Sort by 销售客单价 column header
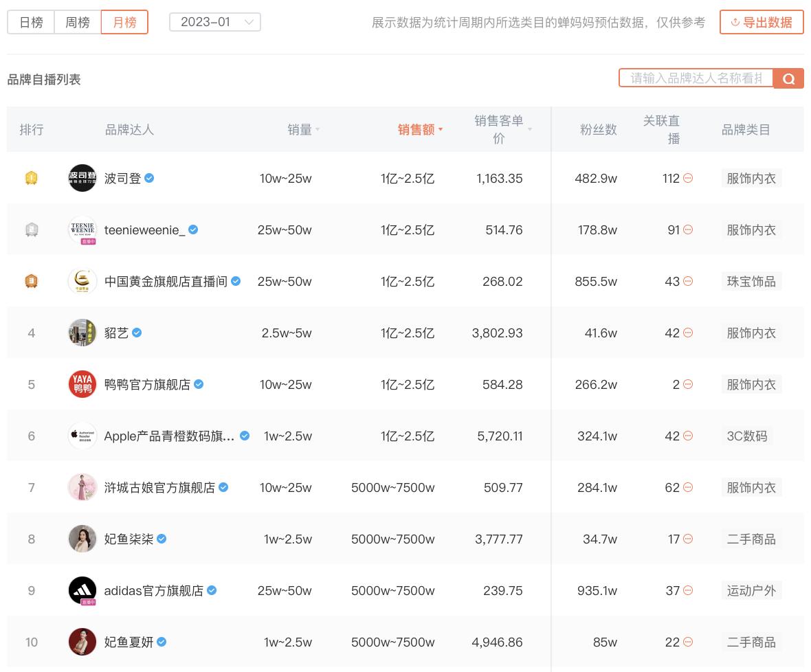This screenshot has width=811, height=672. click(x=502, y=129)
